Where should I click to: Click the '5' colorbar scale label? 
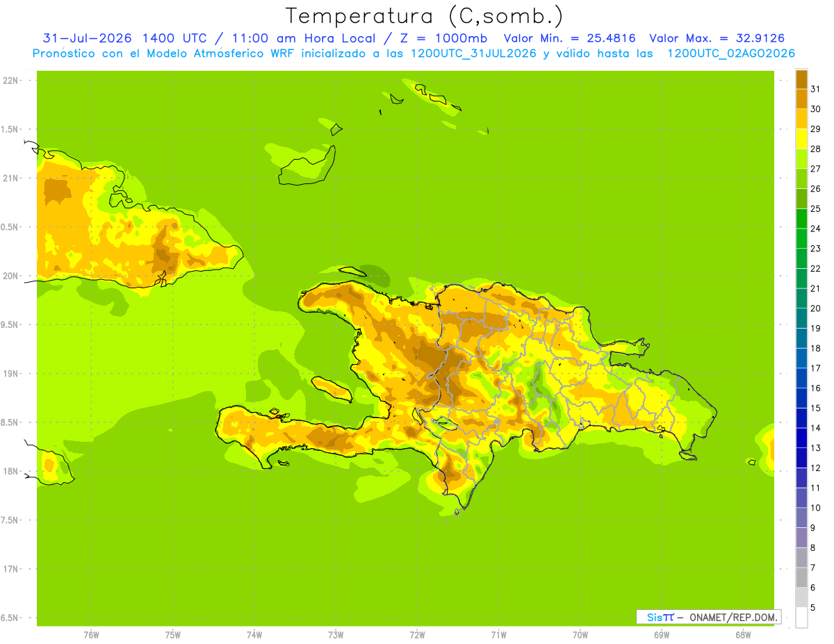point(812,607)
